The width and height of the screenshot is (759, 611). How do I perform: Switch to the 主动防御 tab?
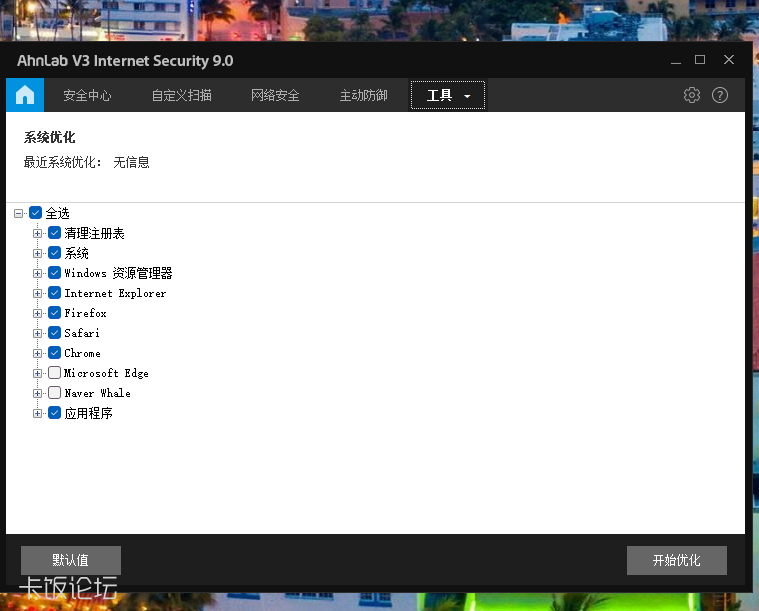[x=364, y=95]
